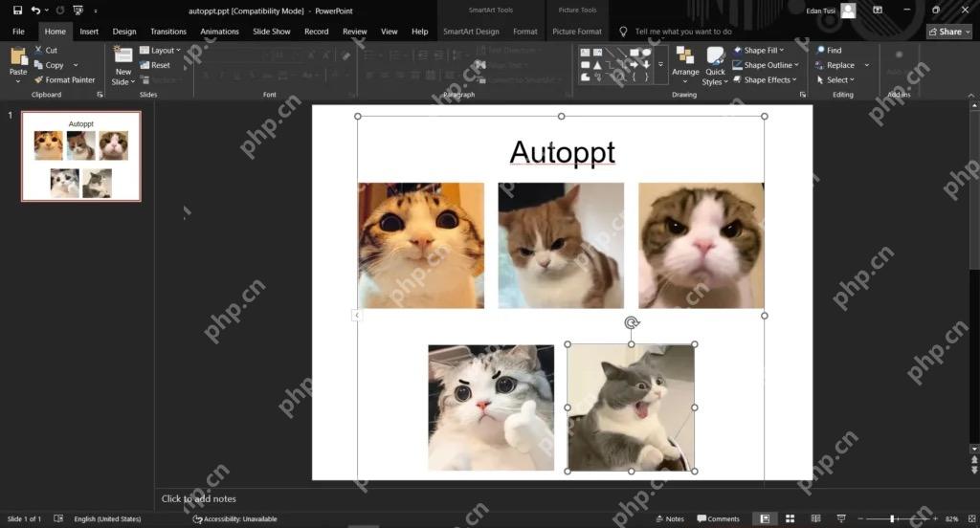Switch to the Insert tab

point(89,32)
